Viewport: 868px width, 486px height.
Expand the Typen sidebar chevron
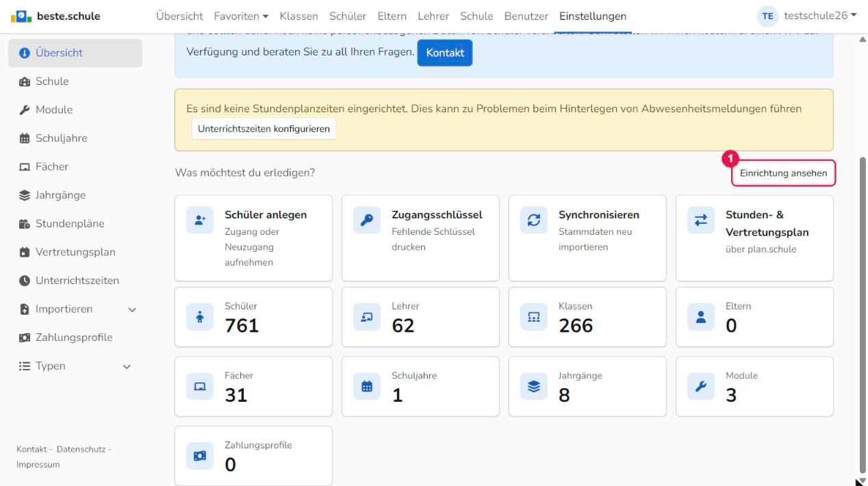click(126, 366)
